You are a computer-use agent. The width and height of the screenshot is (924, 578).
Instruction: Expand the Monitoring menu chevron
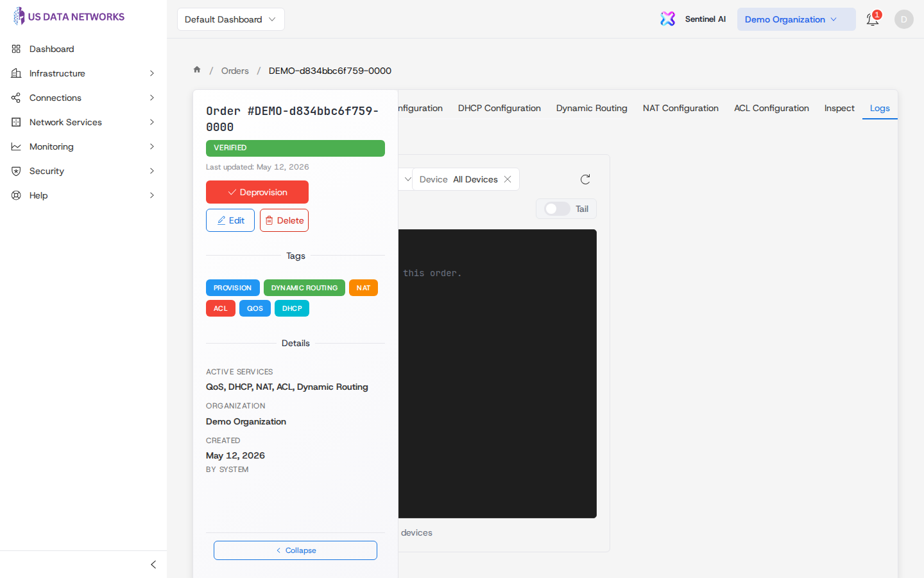pyautogui.click(x=152, y=146)
